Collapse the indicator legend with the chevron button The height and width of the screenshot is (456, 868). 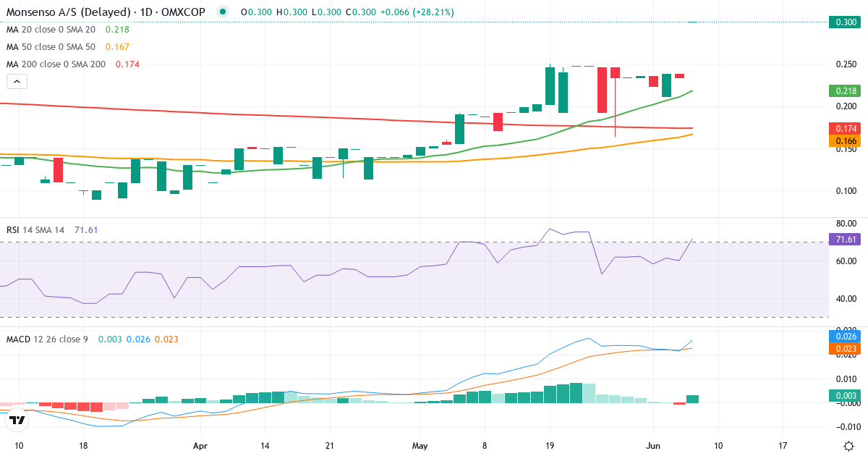(x=17, y=82)
